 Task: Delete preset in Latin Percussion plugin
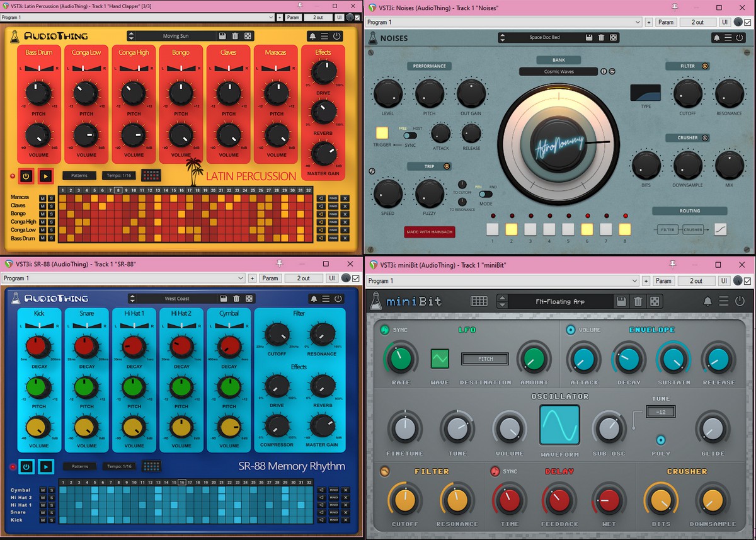tap(236, 36)
